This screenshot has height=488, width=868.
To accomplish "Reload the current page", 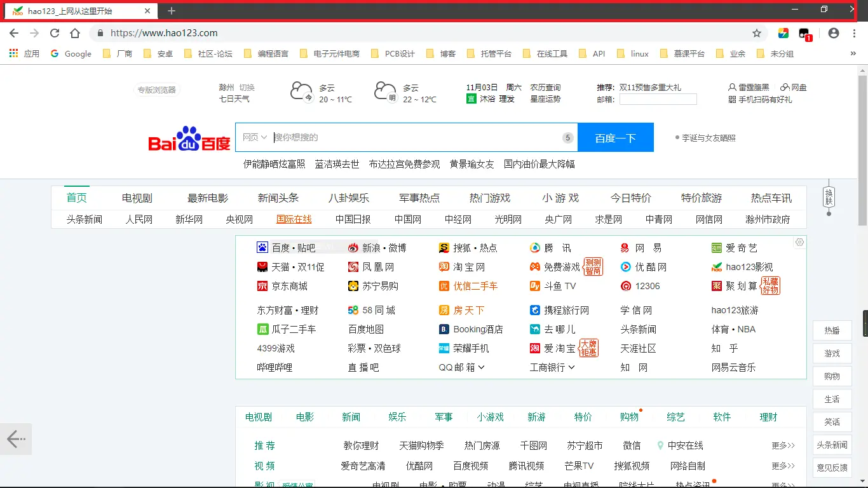I will click(x=55, y=33).
